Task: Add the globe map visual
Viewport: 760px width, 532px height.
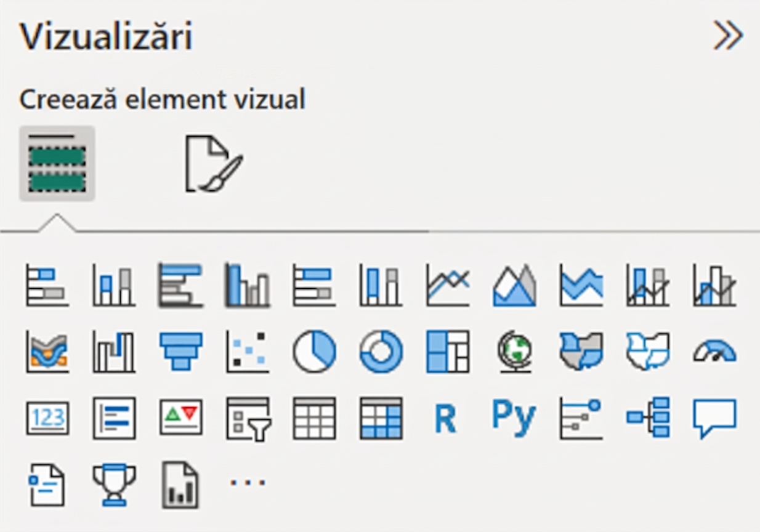Action: coord(514,352)
